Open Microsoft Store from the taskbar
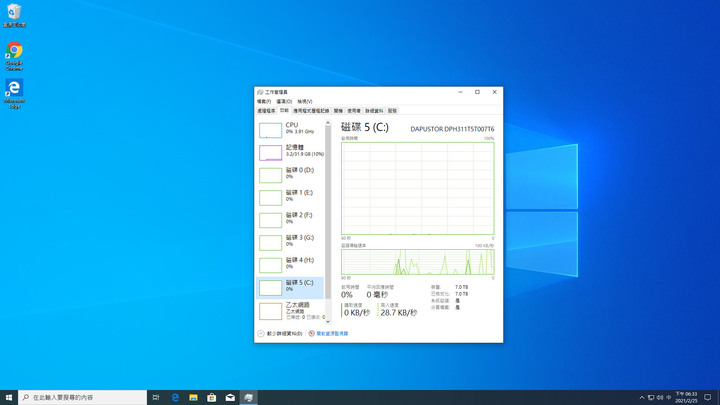The image size is (720, 405). tap(212, 397)
